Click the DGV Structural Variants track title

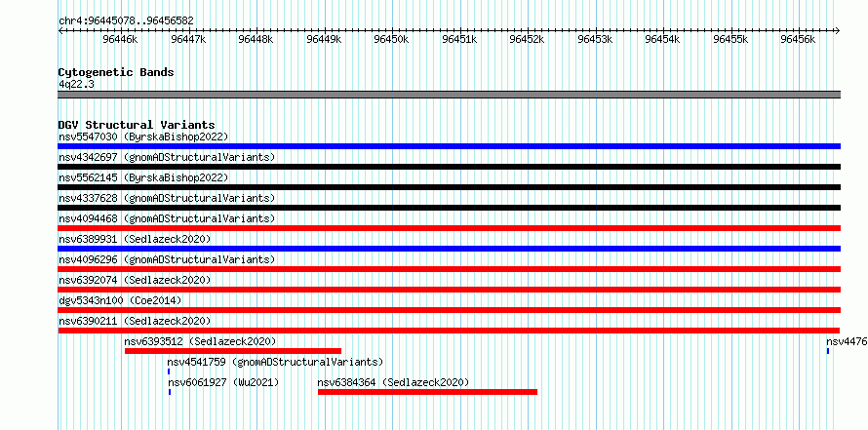coord(137,125)
